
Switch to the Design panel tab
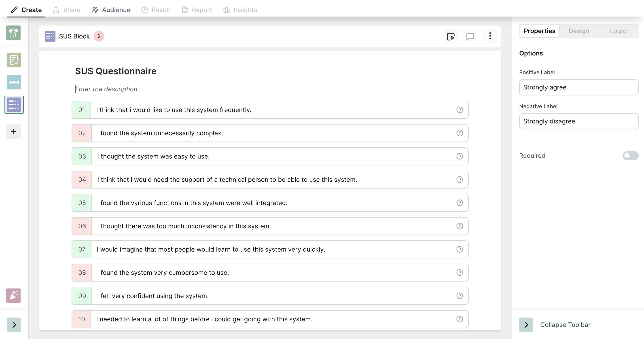point(579,31)
